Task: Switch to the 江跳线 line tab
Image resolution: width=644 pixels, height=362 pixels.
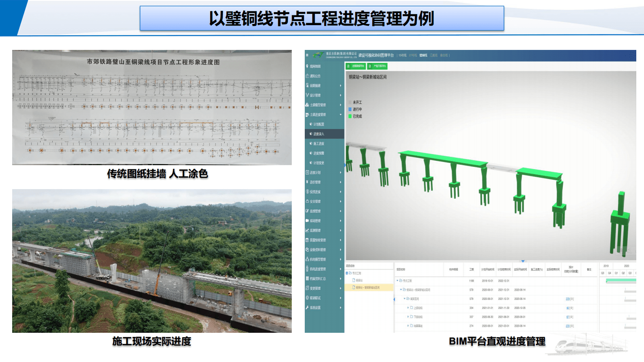Action: 434,55
